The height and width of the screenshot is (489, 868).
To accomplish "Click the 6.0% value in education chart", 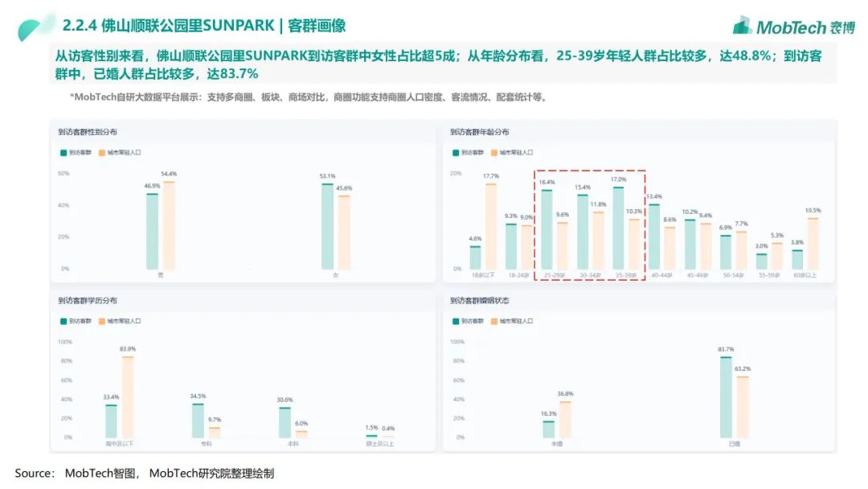I will click(301, 424).
